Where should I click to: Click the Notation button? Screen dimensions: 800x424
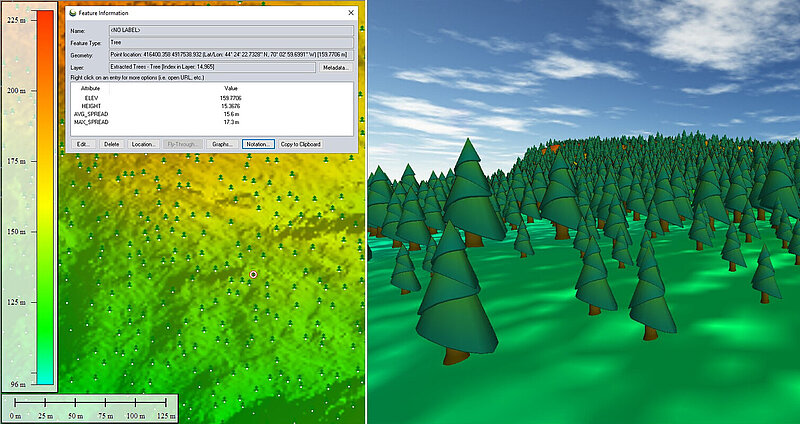pyautogui.click(x=258, y=144)
